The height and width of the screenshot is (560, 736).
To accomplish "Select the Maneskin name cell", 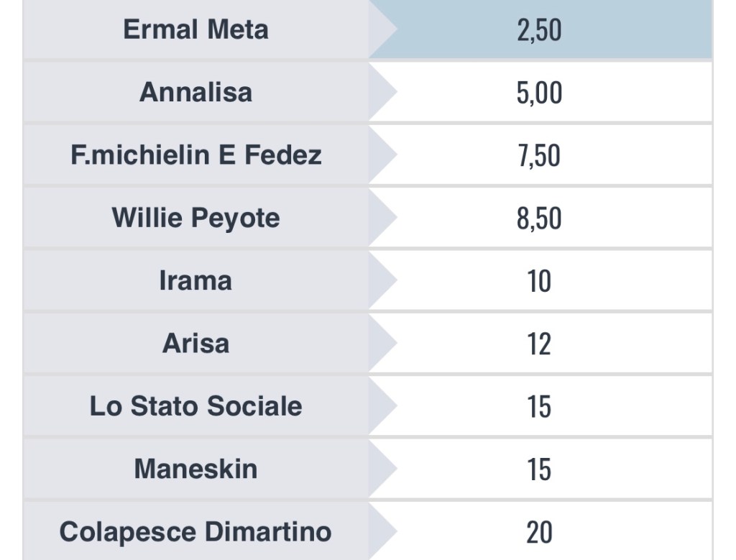I will click(x=195, y=469).
